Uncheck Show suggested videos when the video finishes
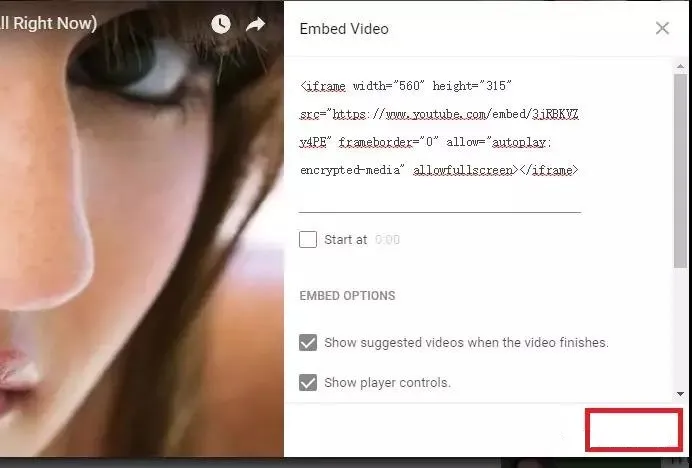Viewport: 692px width, 468px height. (308, 343)
